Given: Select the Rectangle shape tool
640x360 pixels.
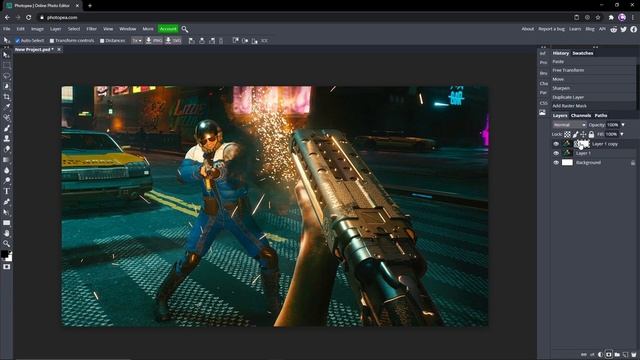Looking at the screenshot, I should coord(6,223).
